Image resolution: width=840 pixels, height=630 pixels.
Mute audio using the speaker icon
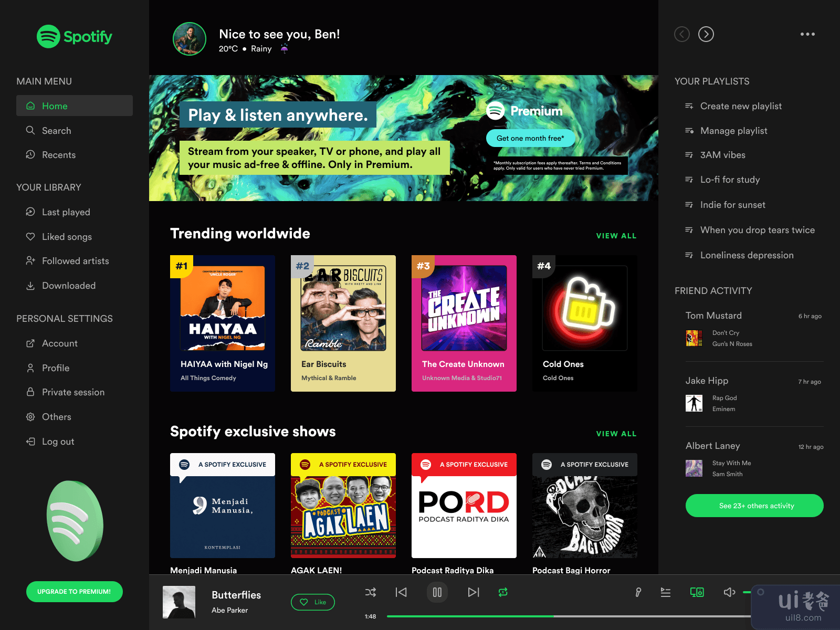[729, 592]
